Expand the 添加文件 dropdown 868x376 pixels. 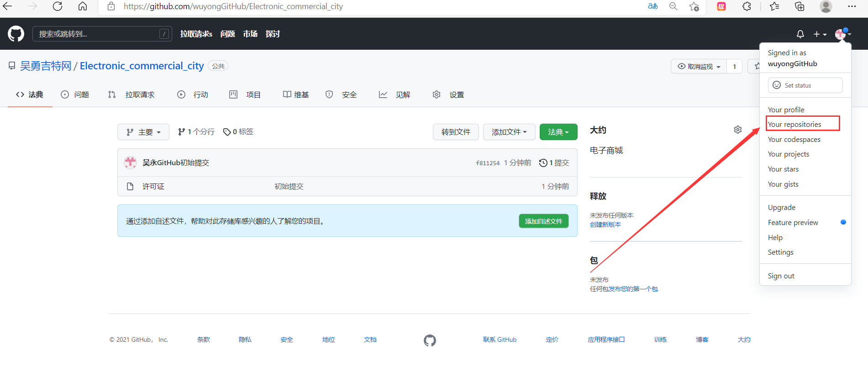(509, 132)
